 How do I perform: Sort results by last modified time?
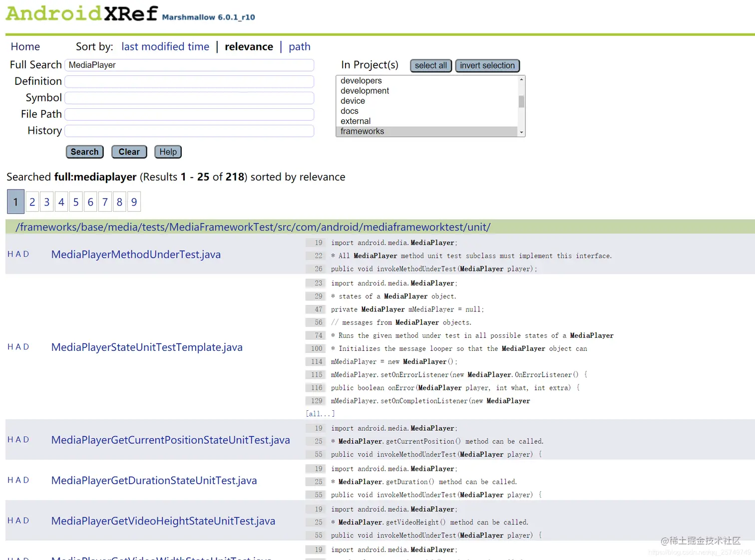pyautogui.click(x=165, y=46)
